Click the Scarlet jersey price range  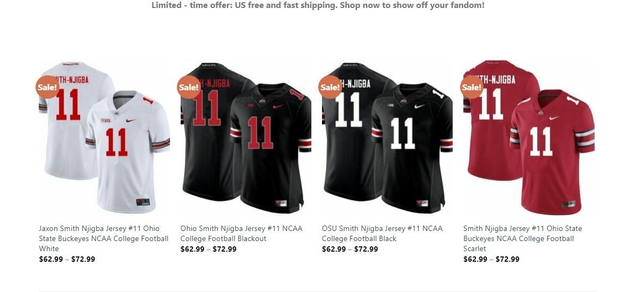click(492, 259)
